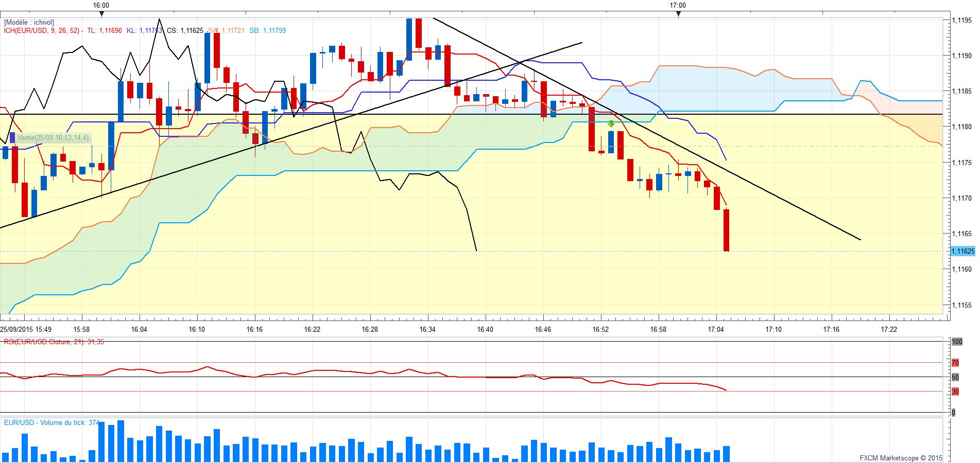Select the last large red candlestick
The width and height of the screenshot is (980, 463).
726,230
